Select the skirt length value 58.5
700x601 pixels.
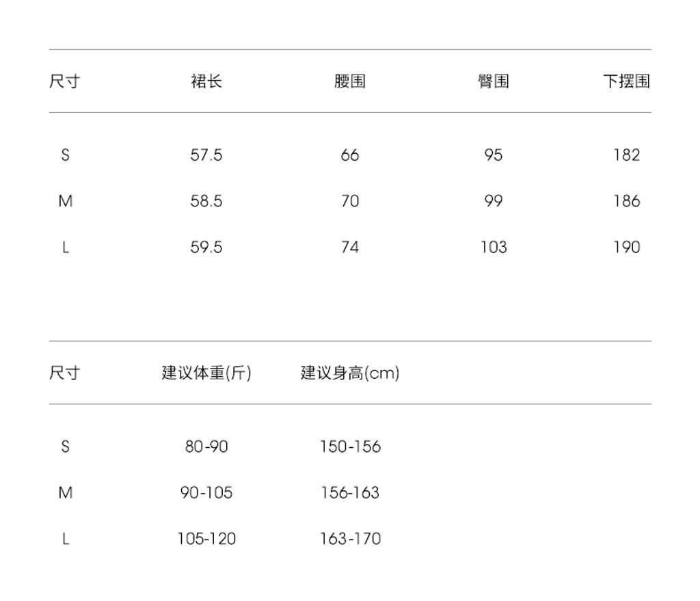[x=206, y=201]
